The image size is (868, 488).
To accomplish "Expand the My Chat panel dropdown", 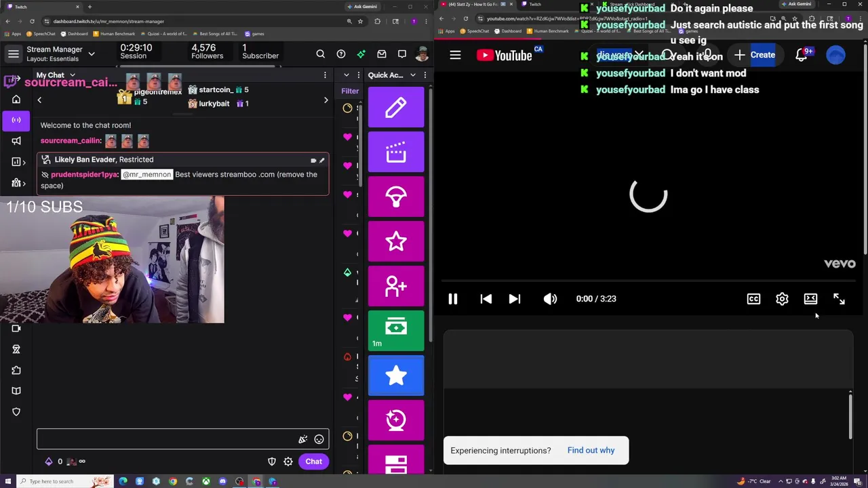I will [x=73, y=75].
